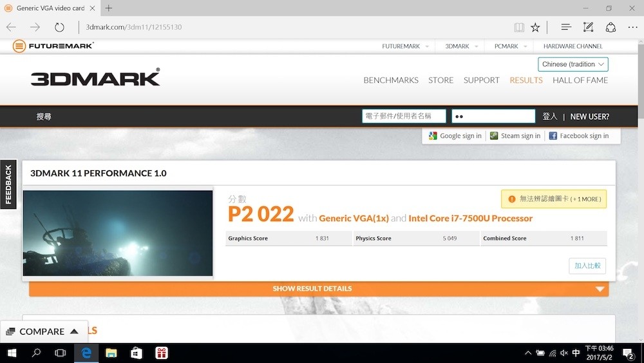Click the 加入比較 button
644x363 pixels.
[587, 266]
